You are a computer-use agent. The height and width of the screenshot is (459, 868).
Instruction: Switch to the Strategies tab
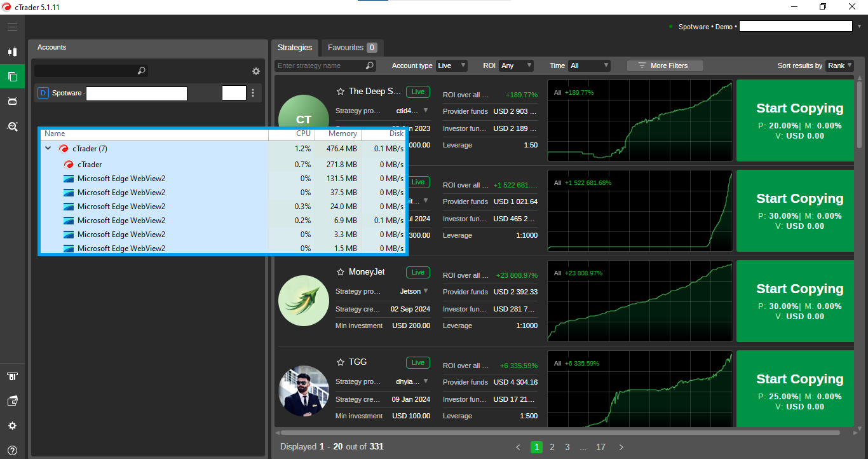(x=295, y=48)
